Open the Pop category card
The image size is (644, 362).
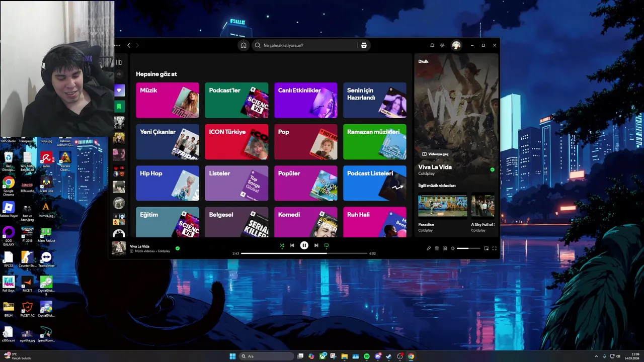[306, 142]
